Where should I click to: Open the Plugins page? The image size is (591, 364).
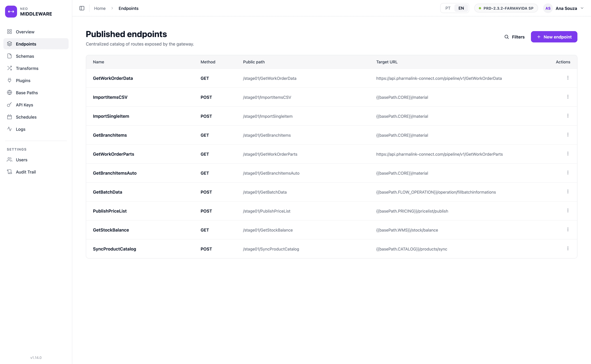pos(36,80)
